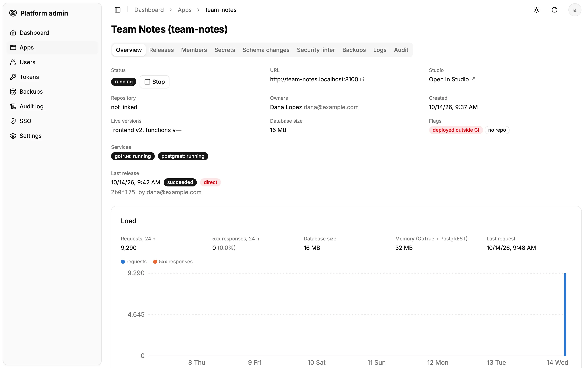This screenshot has height=368, width=588.
Task: Click the 'deployed outside CI' flag badge
Action: tap(456, 130)
